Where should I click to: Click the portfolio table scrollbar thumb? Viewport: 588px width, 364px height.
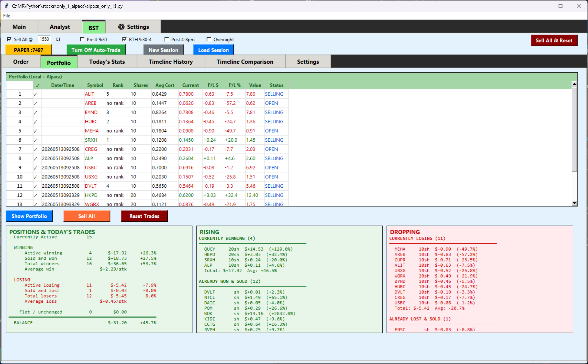click(x=574, y=129)
